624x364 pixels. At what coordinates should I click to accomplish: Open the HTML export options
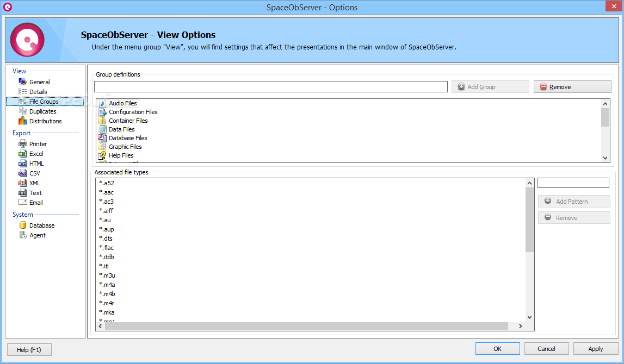(x=36, y=164)
